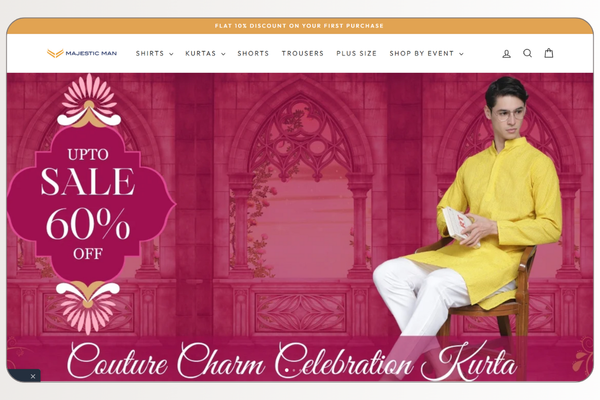
Task: Go to the Trousers section
Action: point(303,54)
